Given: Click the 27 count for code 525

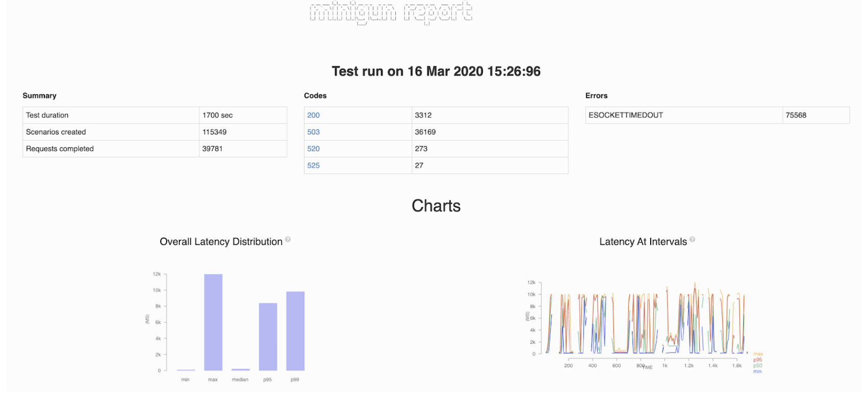Looking at the screenshot, I should (419, 166).
